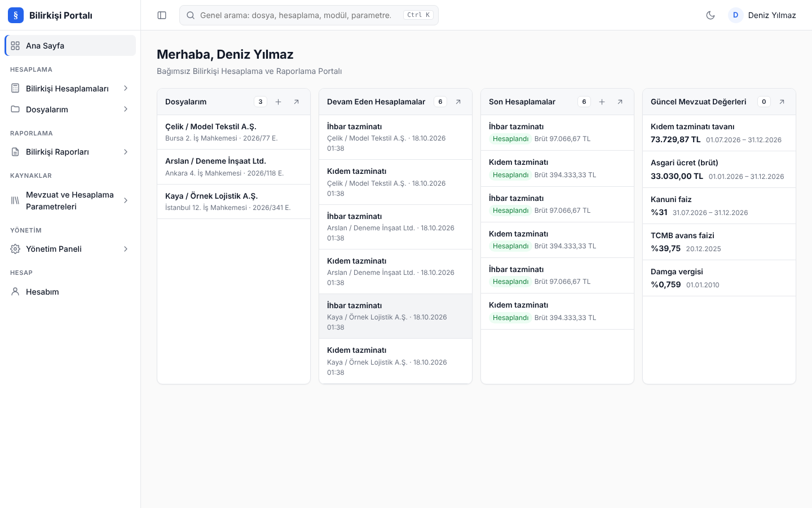This screenshot has width=812, height=508.
Task: Expand Bilirkişi Hesaplamaları chevron
Action: (x=126, y=89)
